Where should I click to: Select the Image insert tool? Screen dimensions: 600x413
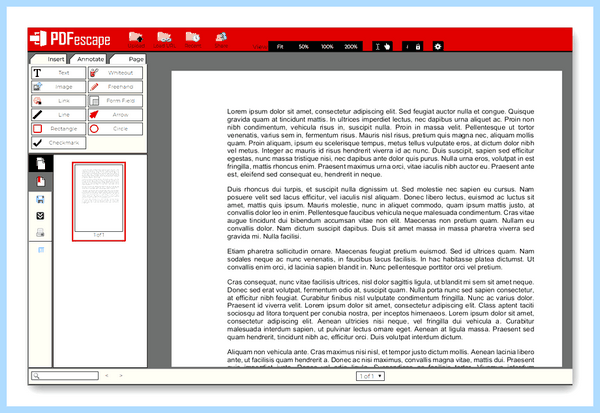[58, 87]
